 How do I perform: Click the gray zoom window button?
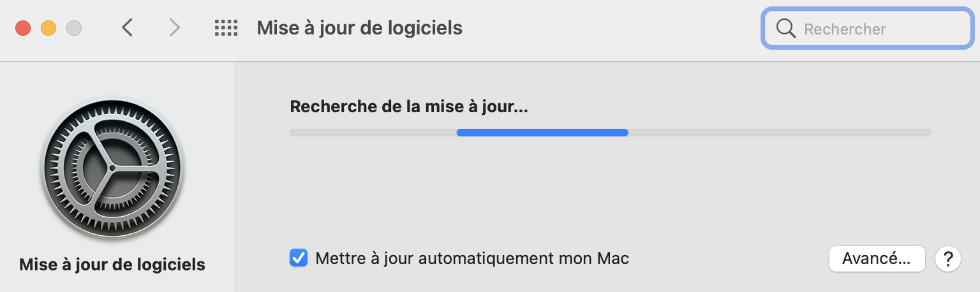tap(74, 28)
